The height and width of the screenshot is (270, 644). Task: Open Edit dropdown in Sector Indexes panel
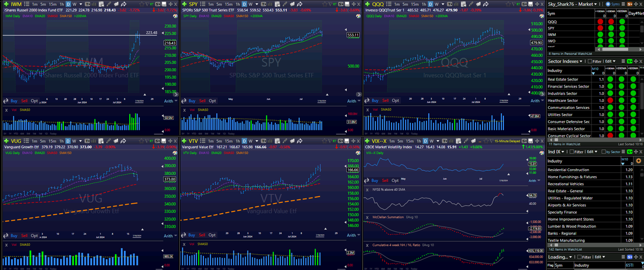click(610, 61)
